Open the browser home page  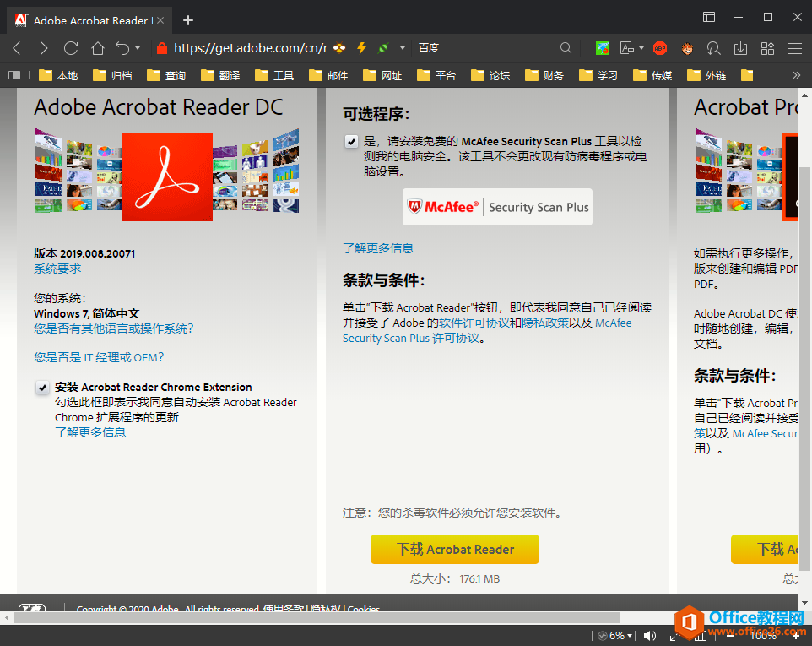click(97, 48)
